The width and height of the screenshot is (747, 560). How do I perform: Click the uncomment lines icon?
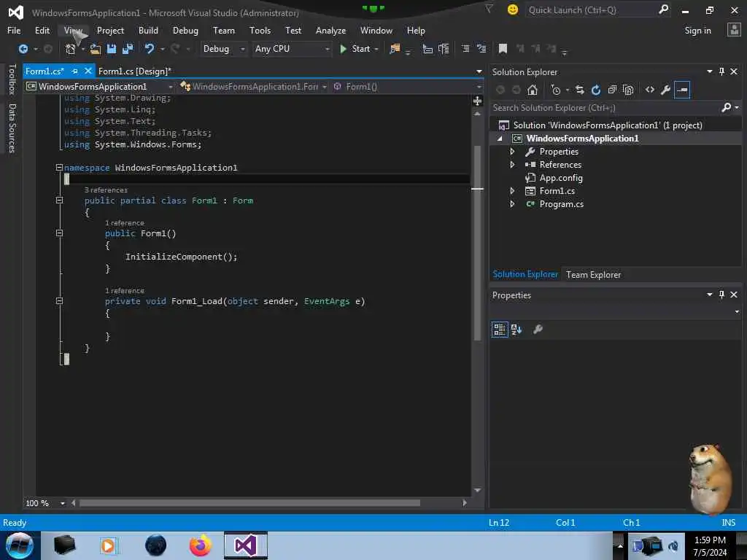[481, 49]
